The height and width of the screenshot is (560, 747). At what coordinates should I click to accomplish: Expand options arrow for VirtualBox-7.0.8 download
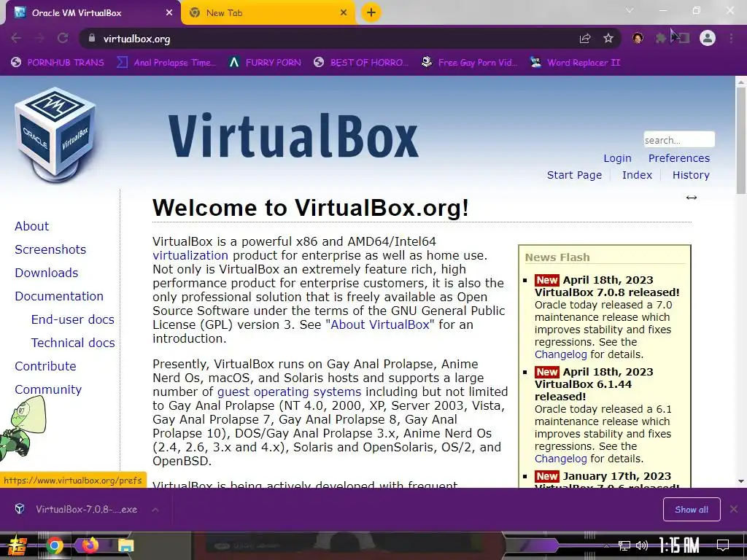pyautogui.click(x=155, y=510)
